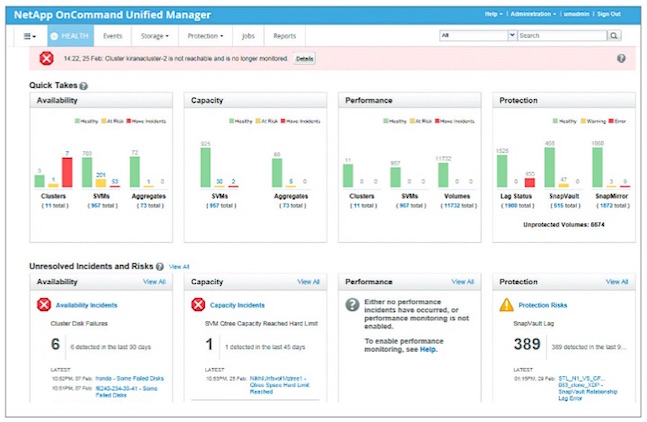Viewport: 647px width, 422px height.
Task: Click the Details button in alert
Action: pos(305,59)
